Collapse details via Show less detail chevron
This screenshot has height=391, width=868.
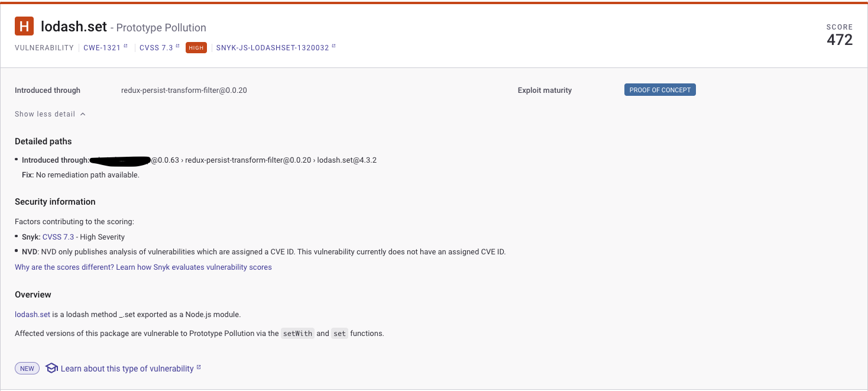coord(83,114)
